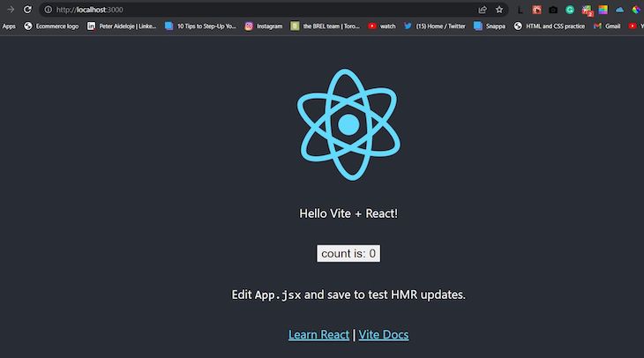Viewport: 644px width, 358px height.
Task: Bookmark this page with the star icon
Action: [x=499, y=10]
